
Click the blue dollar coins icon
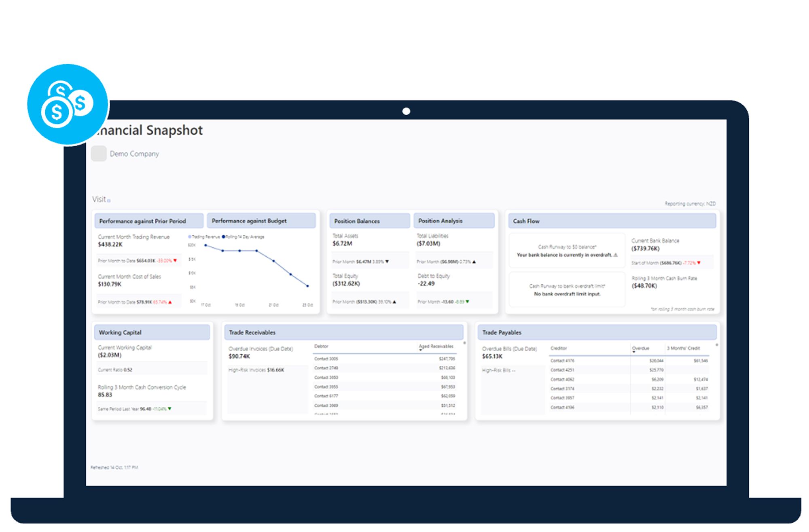68,104
